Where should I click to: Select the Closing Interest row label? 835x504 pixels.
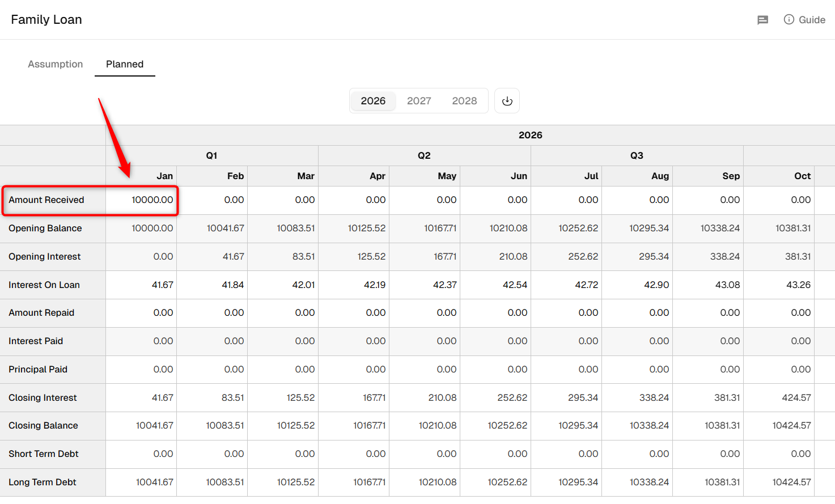tap(43, 398)
